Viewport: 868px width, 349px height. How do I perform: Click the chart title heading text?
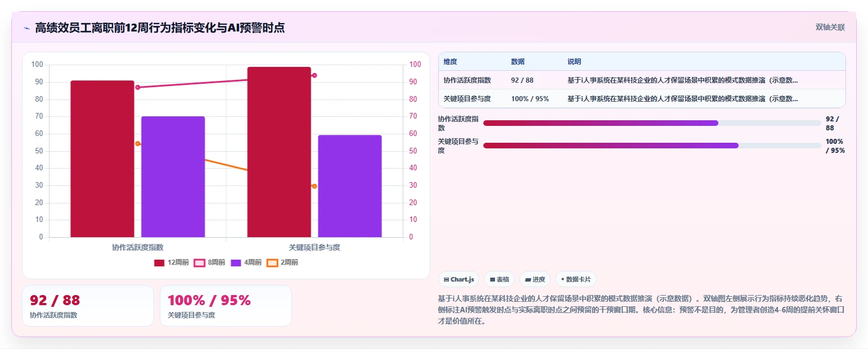[160, 28]
